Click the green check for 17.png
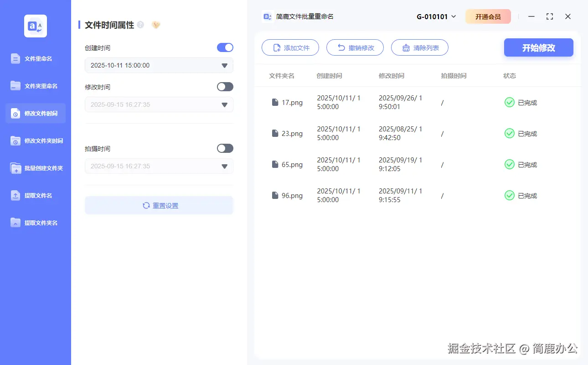 click(510, 102)
